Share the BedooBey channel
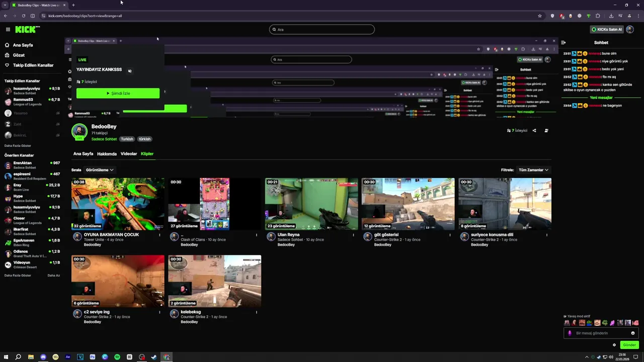 click(534, 131)
